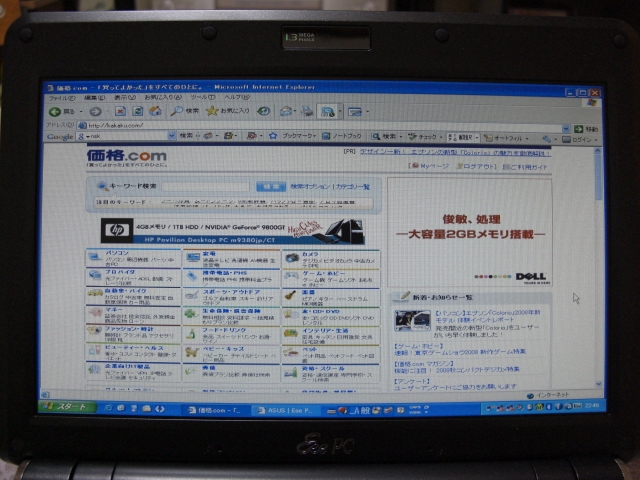Open the Search (検索) magnifier in IE toolbar
This screenshot has width=640, height=480.
184,111
